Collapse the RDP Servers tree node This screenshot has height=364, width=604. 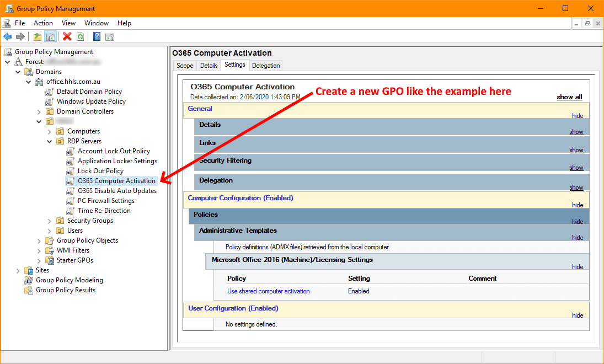[x=50, y=141]
